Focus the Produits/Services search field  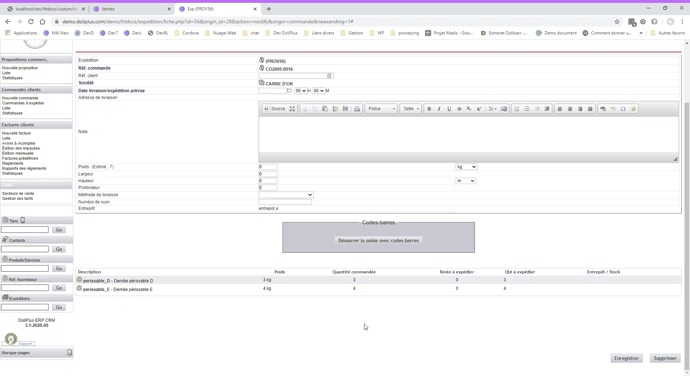point(25,269)
